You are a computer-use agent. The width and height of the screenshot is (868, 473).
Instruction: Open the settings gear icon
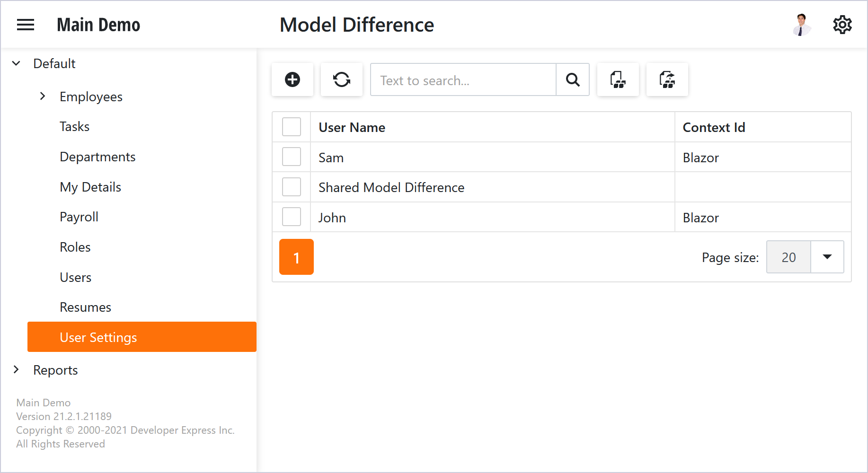click(842, 25)
